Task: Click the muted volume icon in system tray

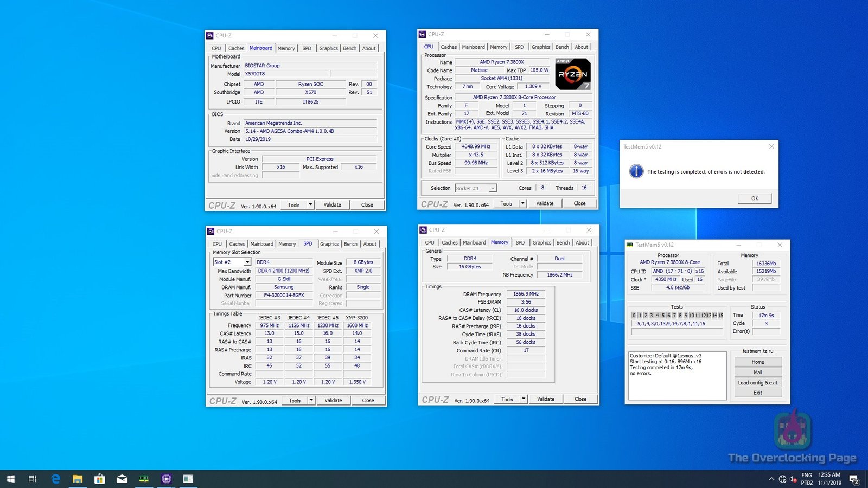Action: 793,479
